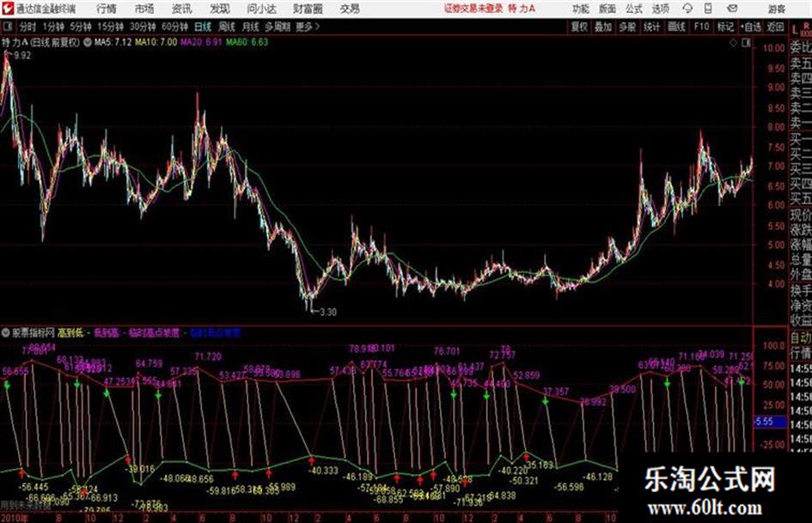The height and width of the screenshot is (523, 812).
Task: Click the 特力A (日线 前复权) chart title
Action: click(41, 42)
